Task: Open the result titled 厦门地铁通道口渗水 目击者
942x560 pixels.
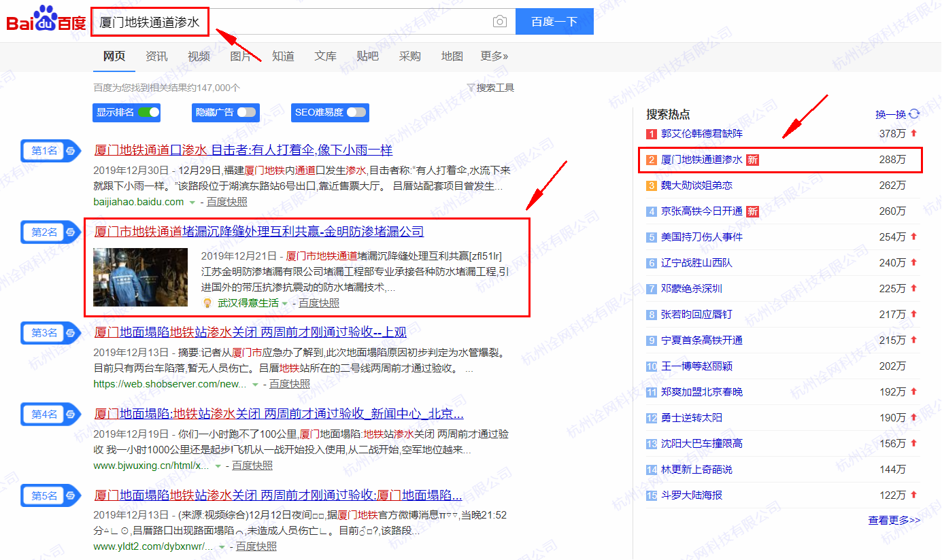Action: (243, 150)
